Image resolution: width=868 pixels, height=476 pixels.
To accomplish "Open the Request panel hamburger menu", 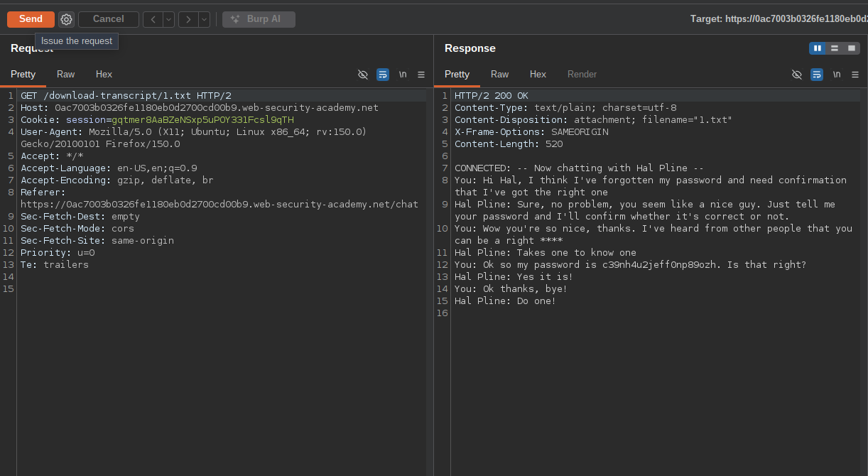I will tap(421, 75).
